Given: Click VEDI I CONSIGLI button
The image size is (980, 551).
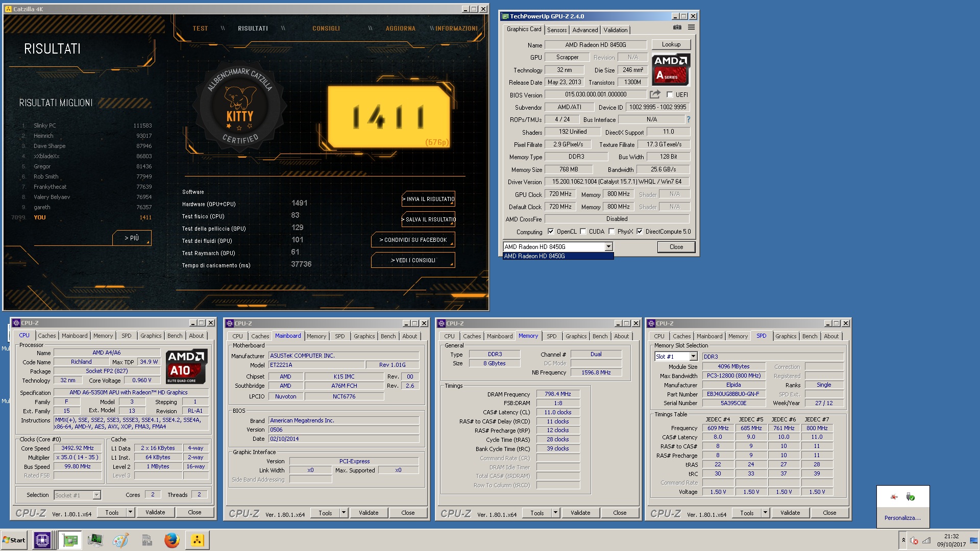Looking at the screenshot, I should [413, 260].
